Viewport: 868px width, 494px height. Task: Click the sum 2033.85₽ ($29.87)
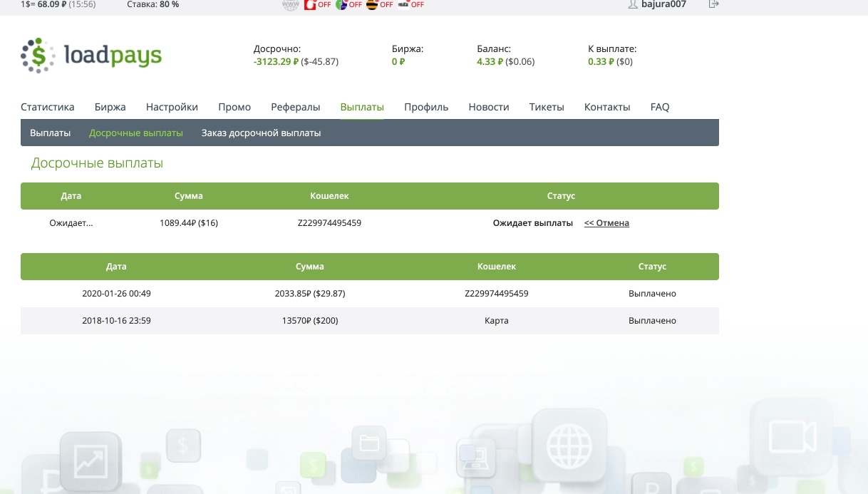tap(310, 294)
